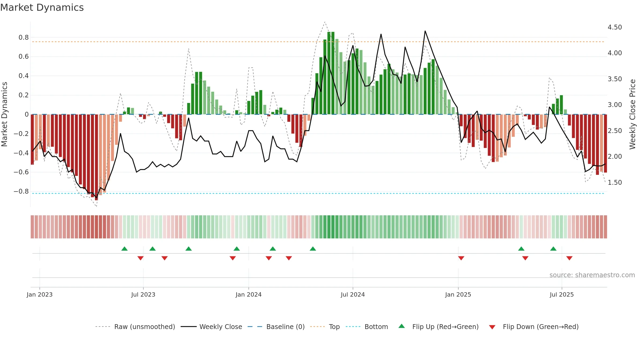Click the vertical Market Dynamics axis title

[4, 114]
